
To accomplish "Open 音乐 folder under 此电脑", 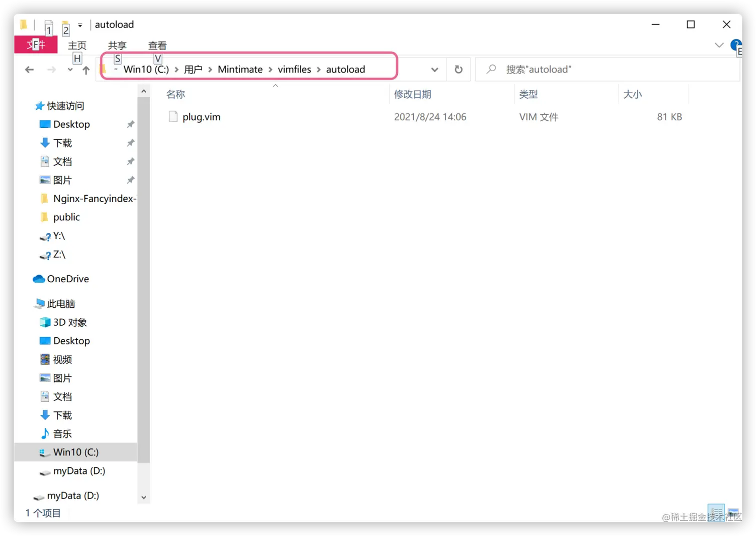I will (x=62, y=433).
